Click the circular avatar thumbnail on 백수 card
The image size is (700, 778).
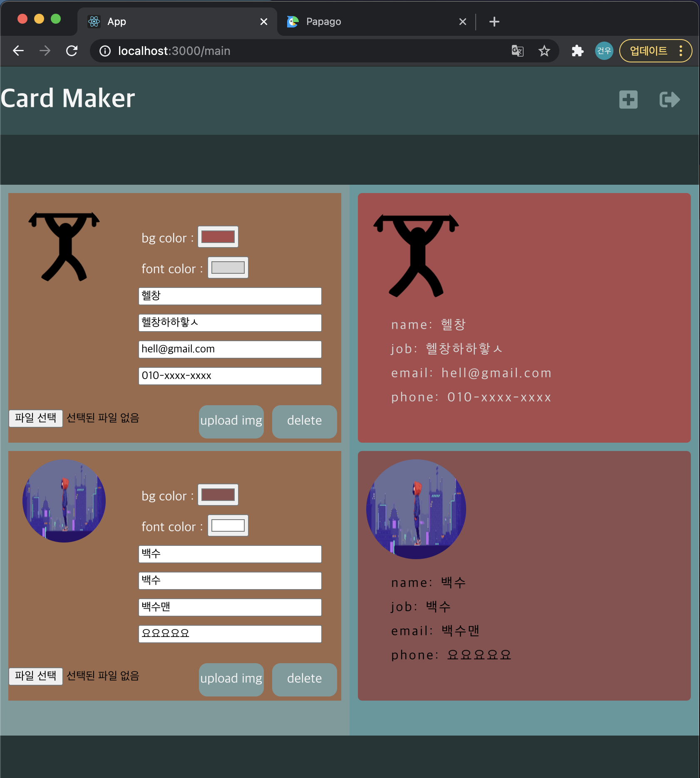coord(65,501)
